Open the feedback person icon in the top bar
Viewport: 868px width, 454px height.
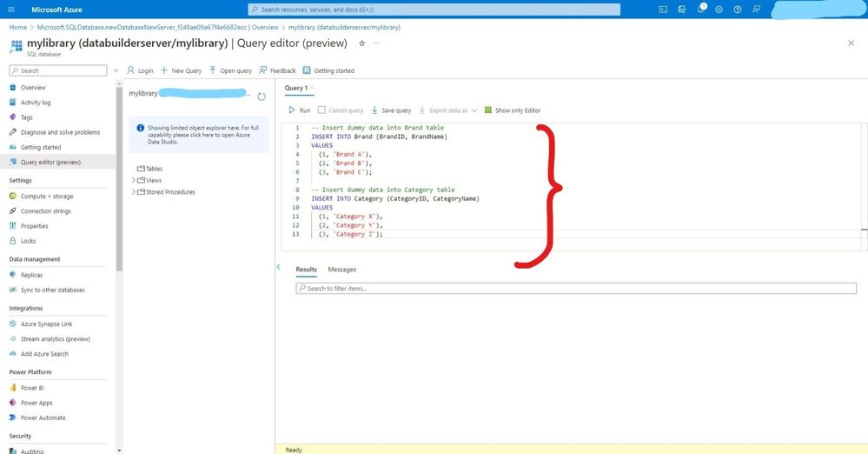pyautogui.click(x=756, y=10)
